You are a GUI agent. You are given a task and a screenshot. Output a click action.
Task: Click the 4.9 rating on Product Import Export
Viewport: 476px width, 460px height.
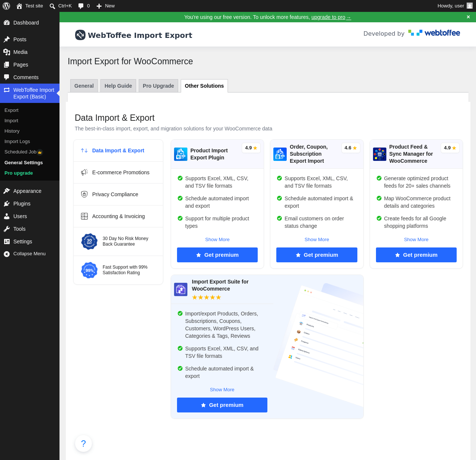coord(251,148)
